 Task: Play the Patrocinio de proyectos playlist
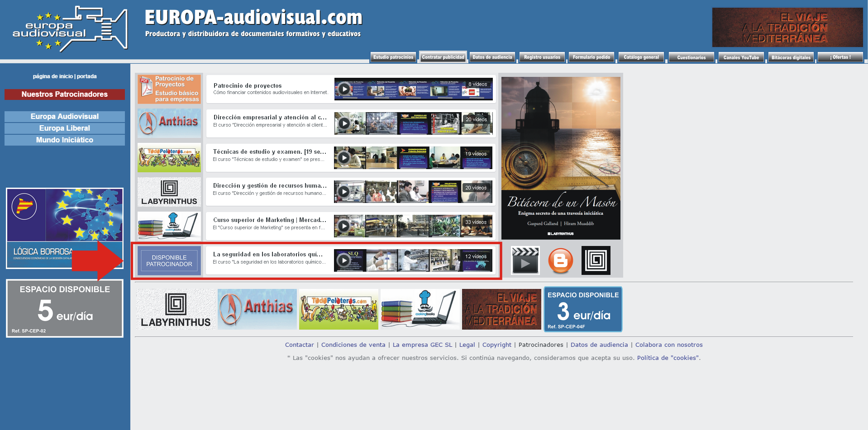344,89
